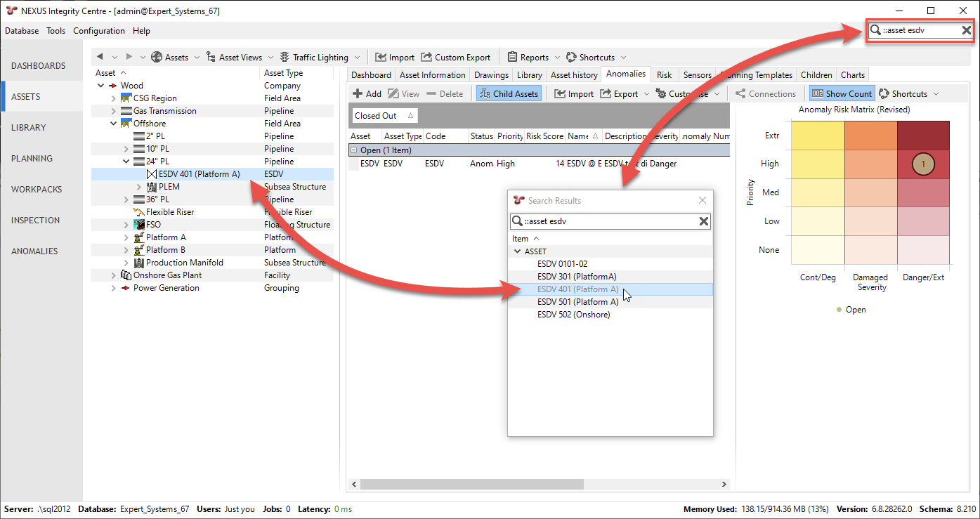
Task: Click the Assets globe icon
Action: 157,58
